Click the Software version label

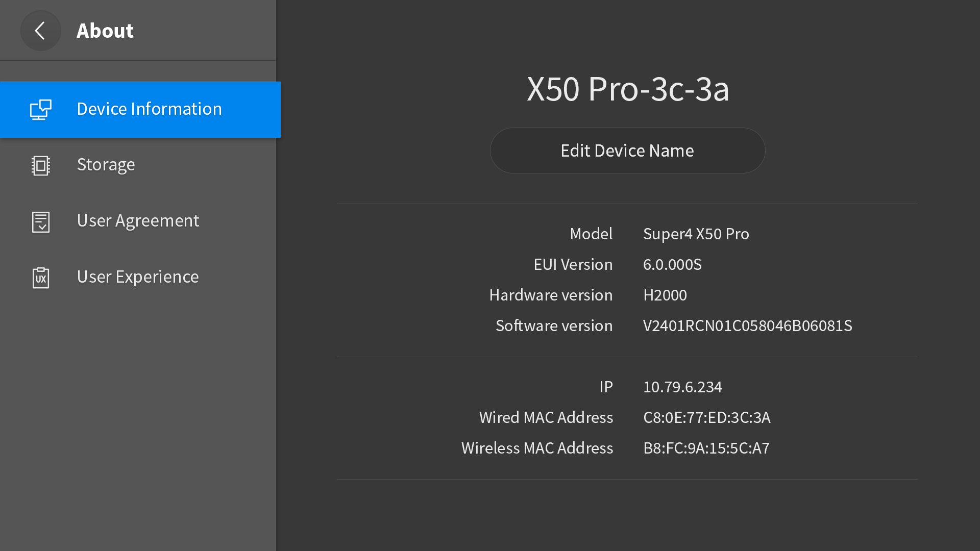pos(554,325)
